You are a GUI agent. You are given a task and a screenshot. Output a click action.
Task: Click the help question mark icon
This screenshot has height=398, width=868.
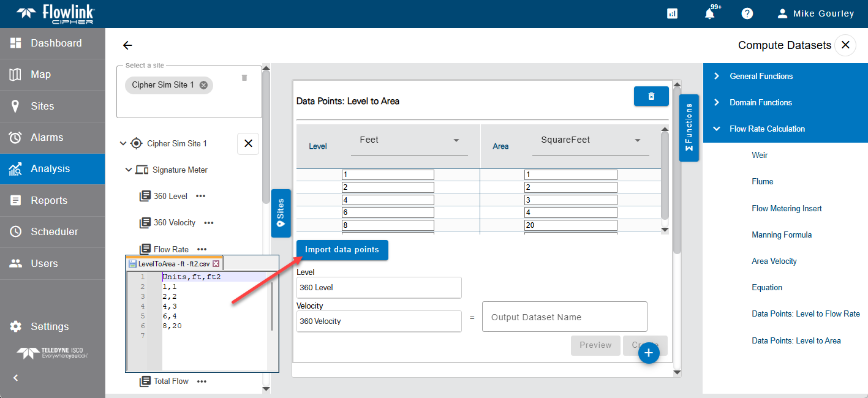point(747,13)
